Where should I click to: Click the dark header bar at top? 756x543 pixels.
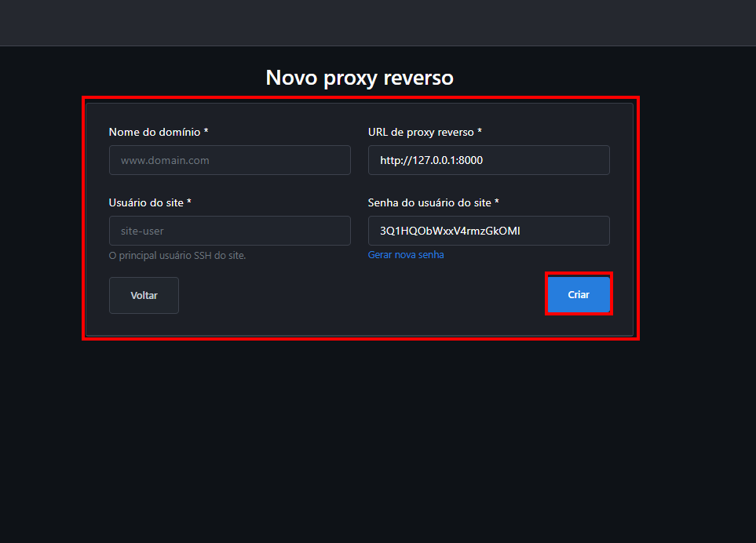click(378, 22)
